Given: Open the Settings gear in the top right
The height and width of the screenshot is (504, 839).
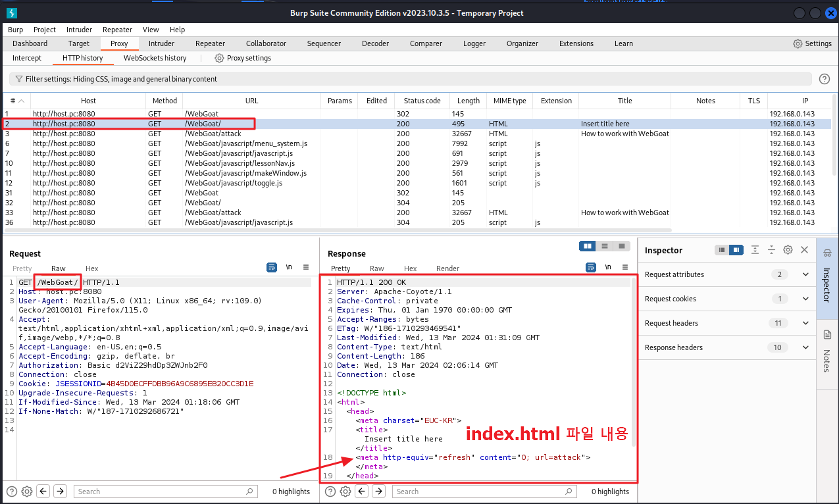Looking at the screenshot, I should point(798,43).
